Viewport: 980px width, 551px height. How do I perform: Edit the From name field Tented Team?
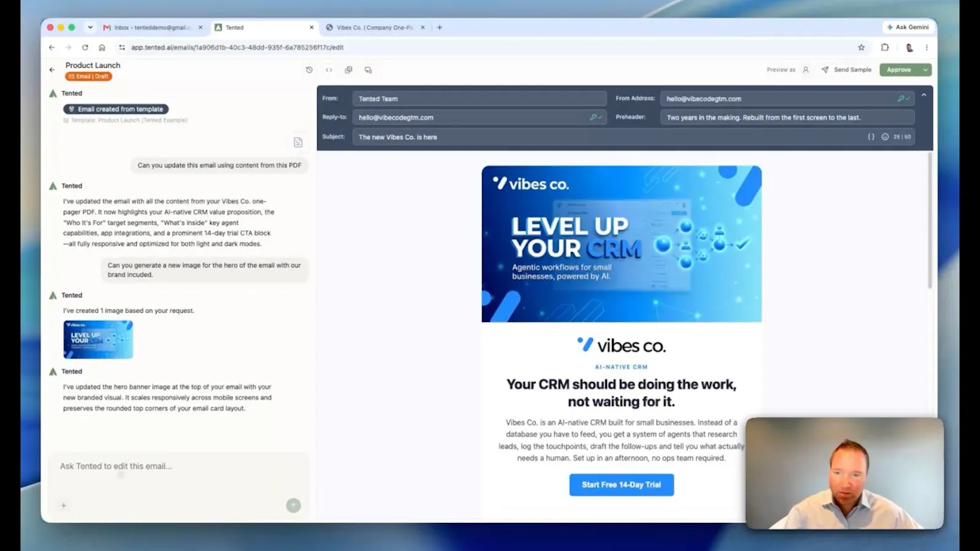(479, 99)
